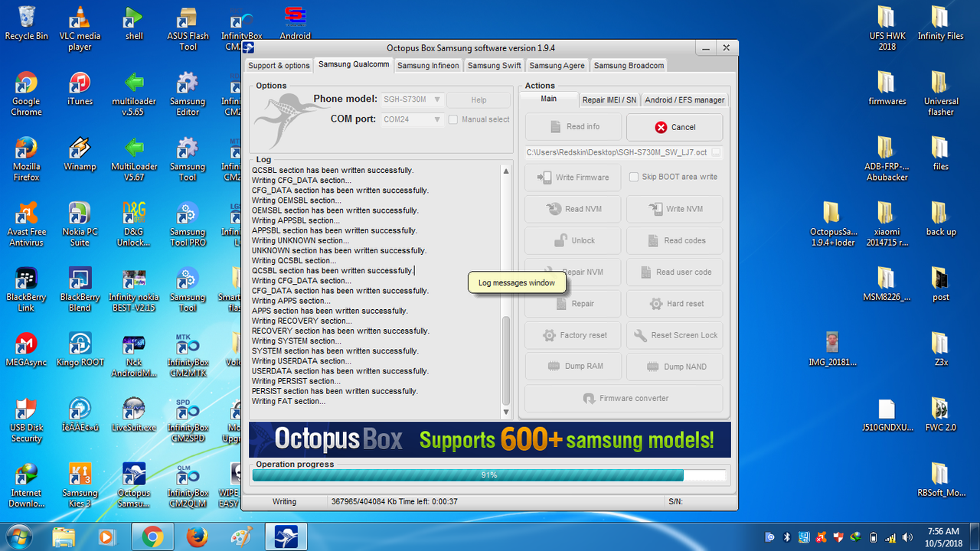The height and width of the screenshot is (551, 980).
Task: Select the Google Chrome desktop shortcut
Action: pos(26,94)
